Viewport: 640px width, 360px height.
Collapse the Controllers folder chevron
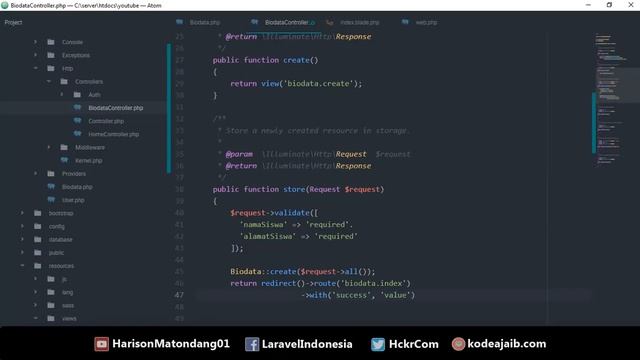click(x=49, y=82)
